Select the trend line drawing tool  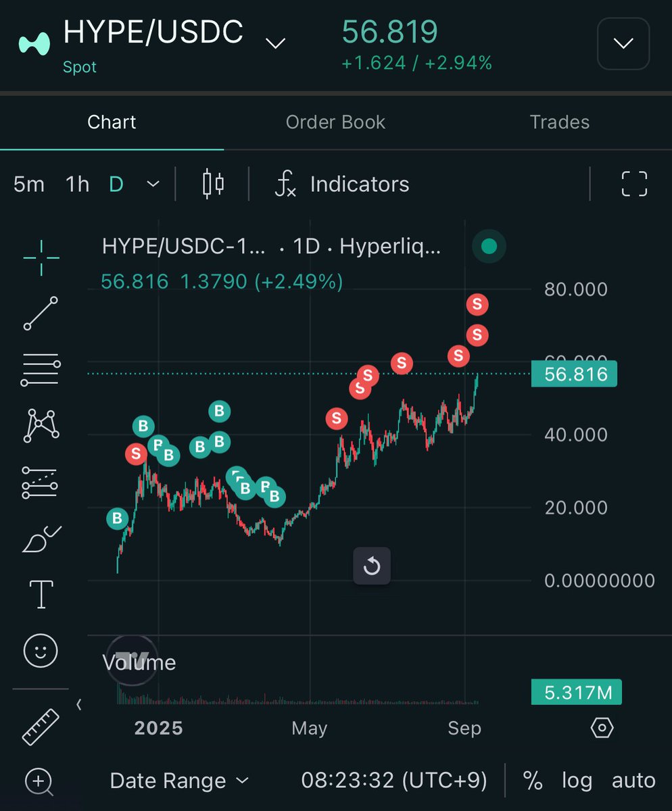click(41, 313)
